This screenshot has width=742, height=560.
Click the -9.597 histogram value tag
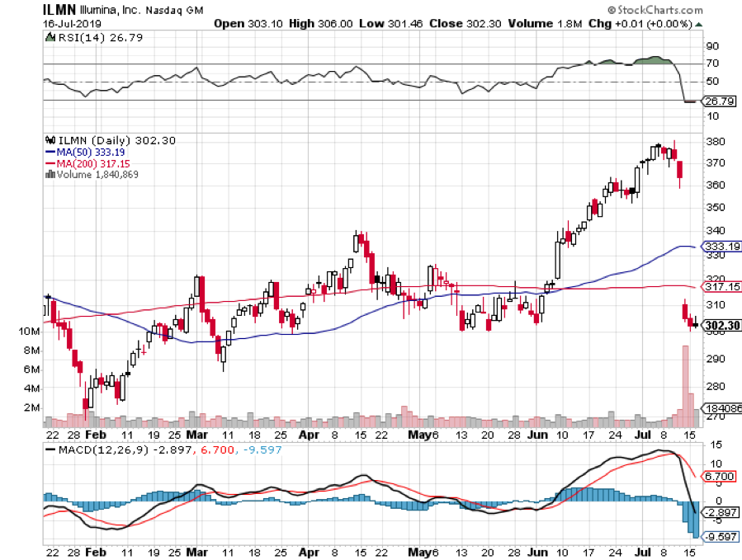[x=720, y=537]
